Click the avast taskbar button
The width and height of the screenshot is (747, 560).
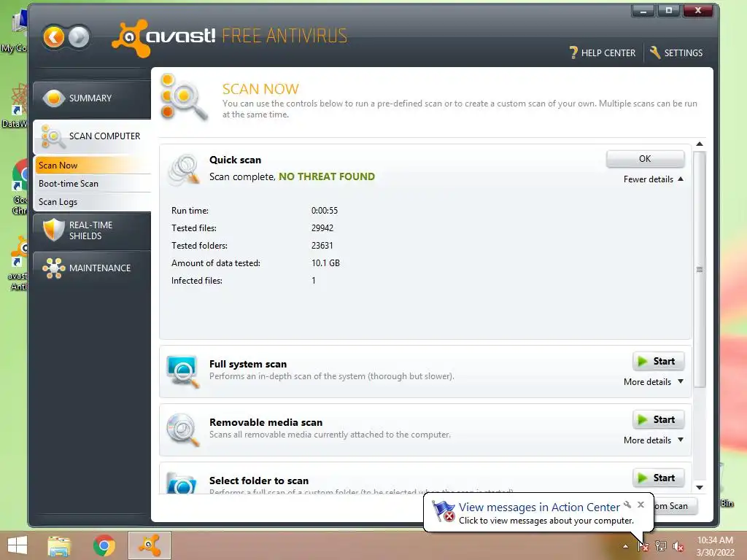click(149, 545)
